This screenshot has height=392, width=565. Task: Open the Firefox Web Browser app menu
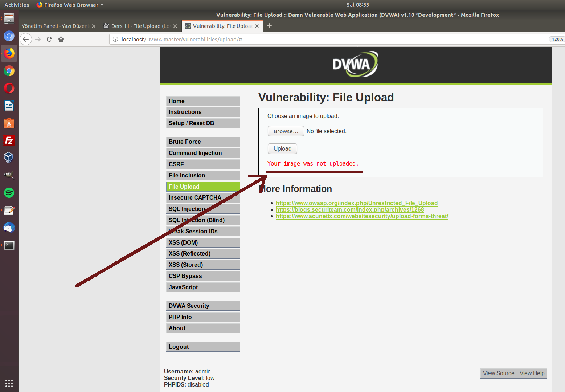point(70,5)
